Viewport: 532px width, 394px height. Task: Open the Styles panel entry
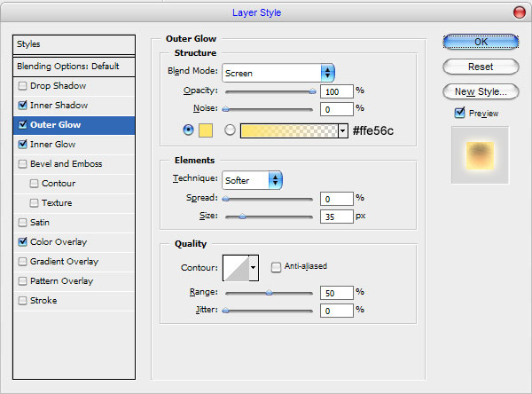pyautogui.click(x=74, y=44)
